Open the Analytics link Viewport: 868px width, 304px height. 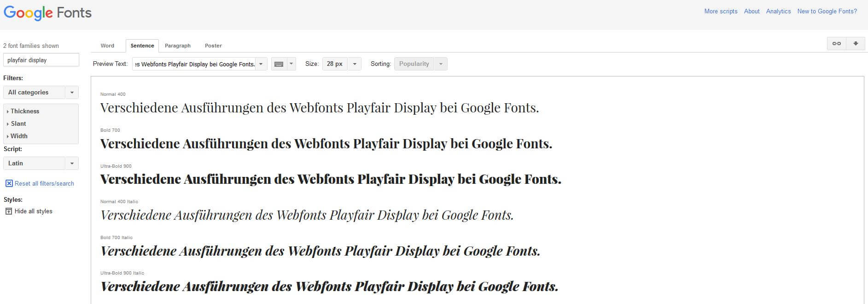[778, 11]
